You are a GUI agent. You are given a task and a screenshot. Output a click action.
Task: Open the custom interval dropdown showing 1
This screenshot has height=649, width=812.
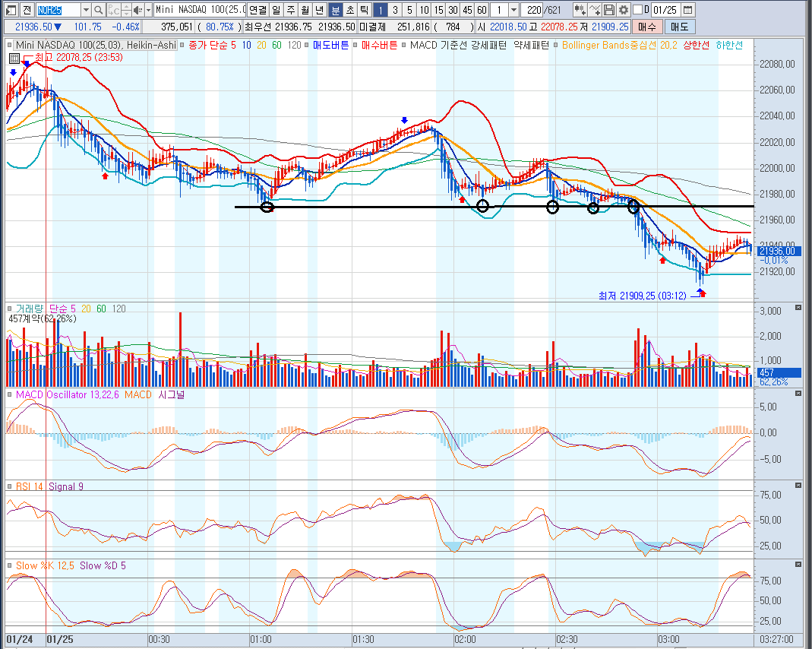click(513, 9)
